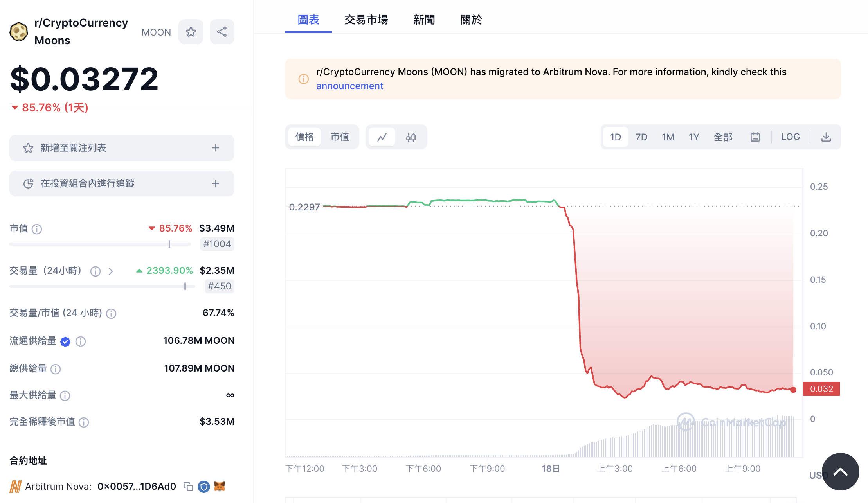Click the red 0.032 current price label
The height and width of the screenshot is (503, 868).
click(821, 389)
